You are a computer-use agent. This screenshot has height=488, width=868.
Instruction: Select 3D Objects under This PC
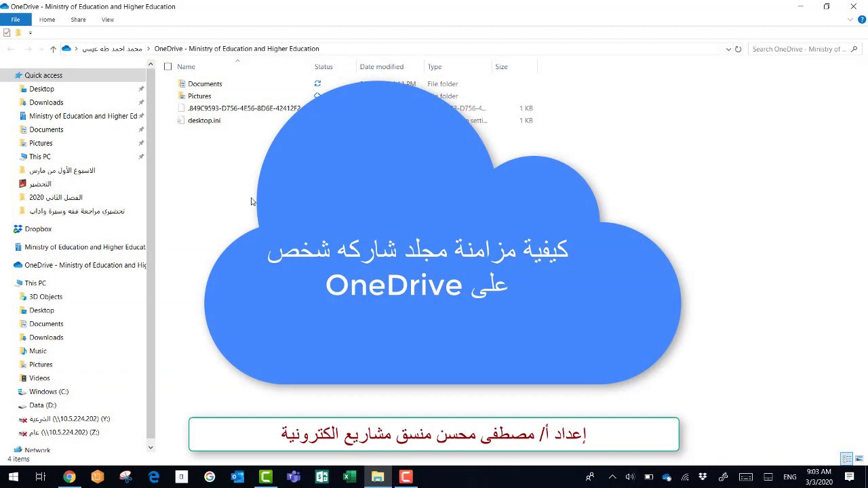coord(45,297)
